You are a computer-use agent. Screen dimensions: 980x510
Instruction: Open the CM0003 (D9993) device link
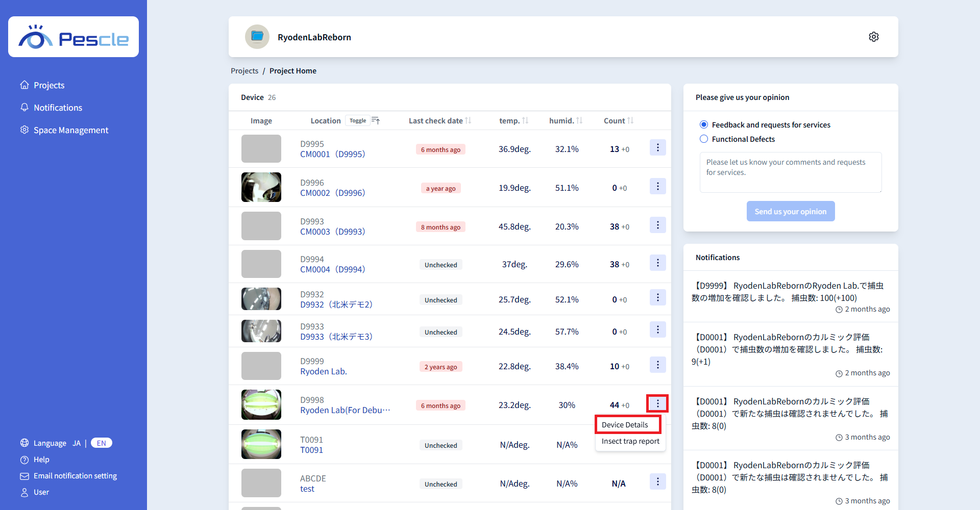[332, 232]
